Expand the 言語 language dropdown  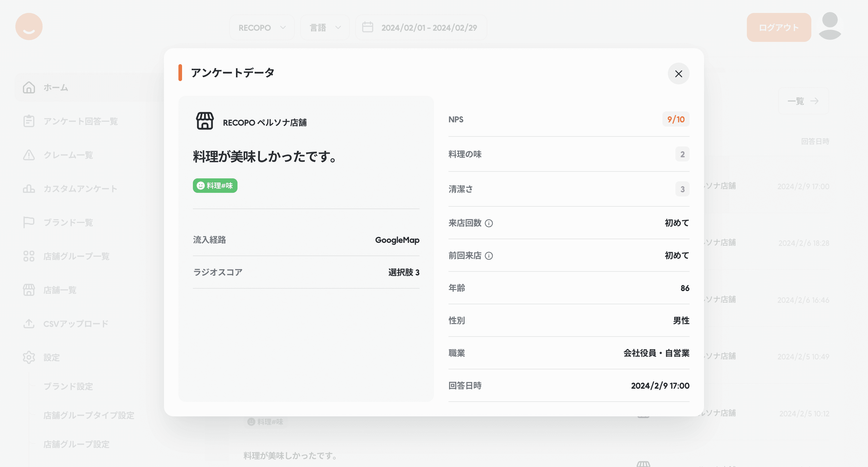pos(325,28)
